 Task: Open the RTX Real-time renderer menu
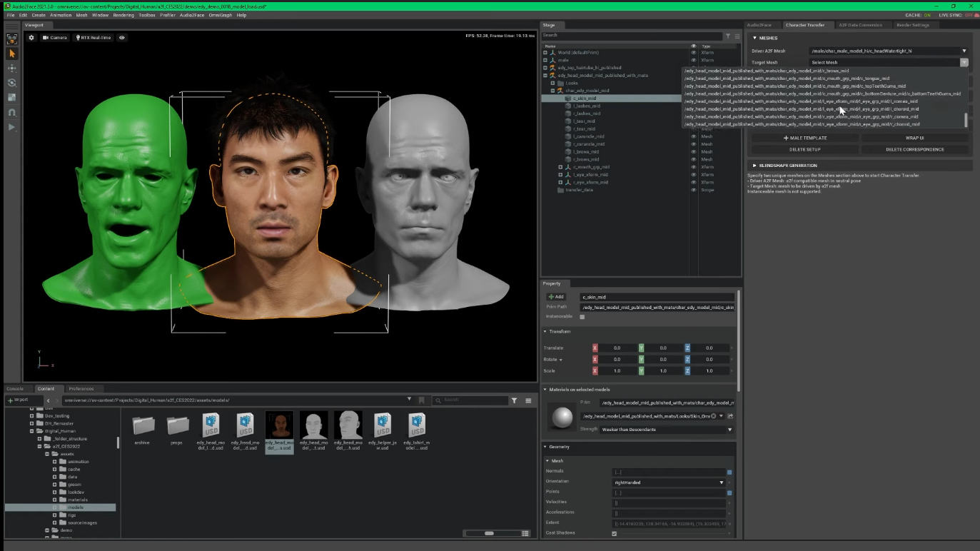click(x=94, y=38)
